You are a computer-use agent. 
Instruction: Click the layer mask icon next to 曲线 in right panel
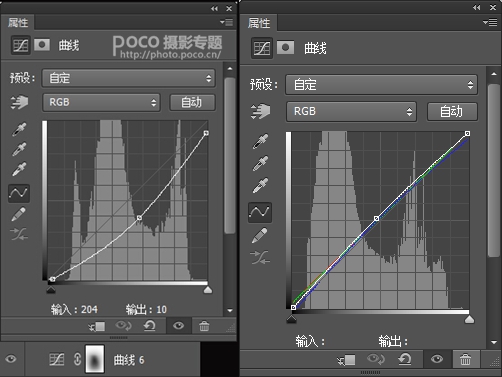[x=286, y=48]
